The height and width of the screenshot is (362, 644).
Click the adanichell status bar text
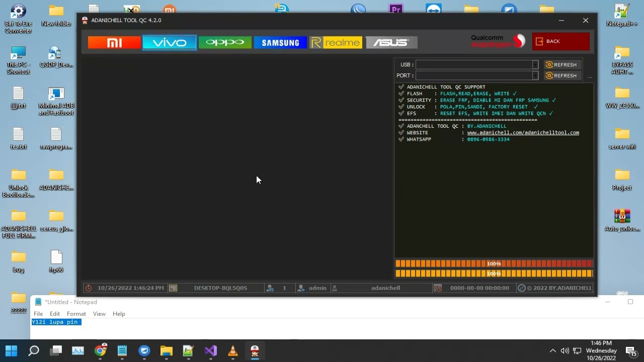[x=385, y=288]
